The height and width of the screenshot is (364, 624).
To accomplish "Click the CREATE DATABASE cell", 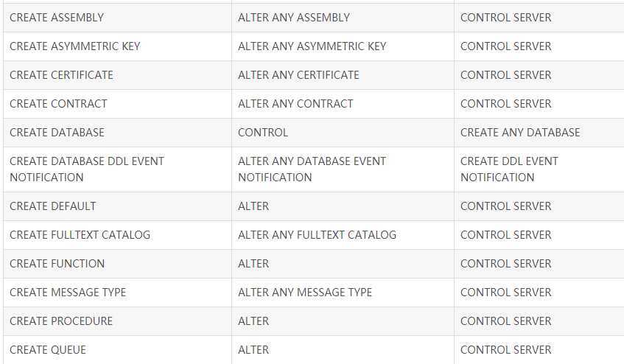I will pyautogui.click(x=117, y=133).
